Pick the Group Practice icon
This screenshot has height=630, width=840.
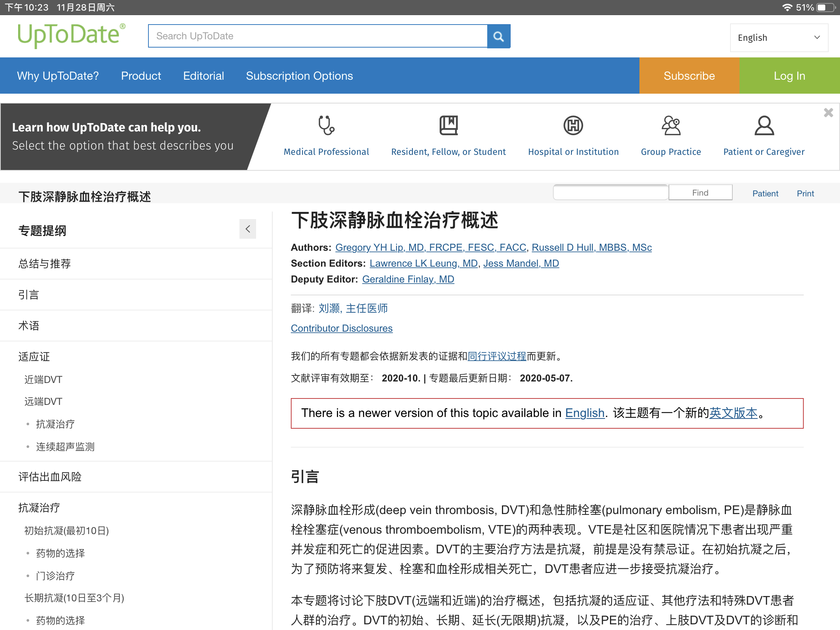[671, 126]
